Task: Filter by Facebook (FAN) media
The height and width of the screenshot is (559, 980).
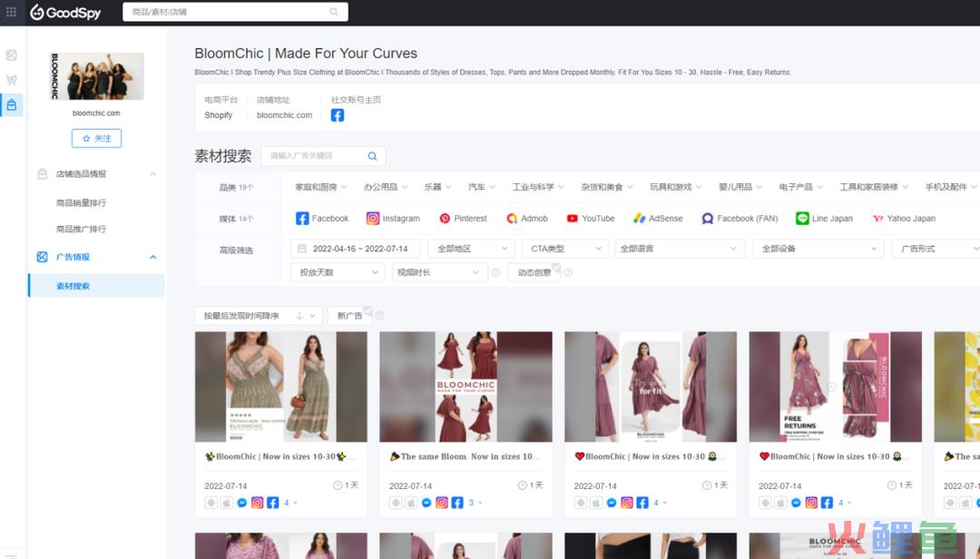Action: pyautogui.click(x=740, y=218)
